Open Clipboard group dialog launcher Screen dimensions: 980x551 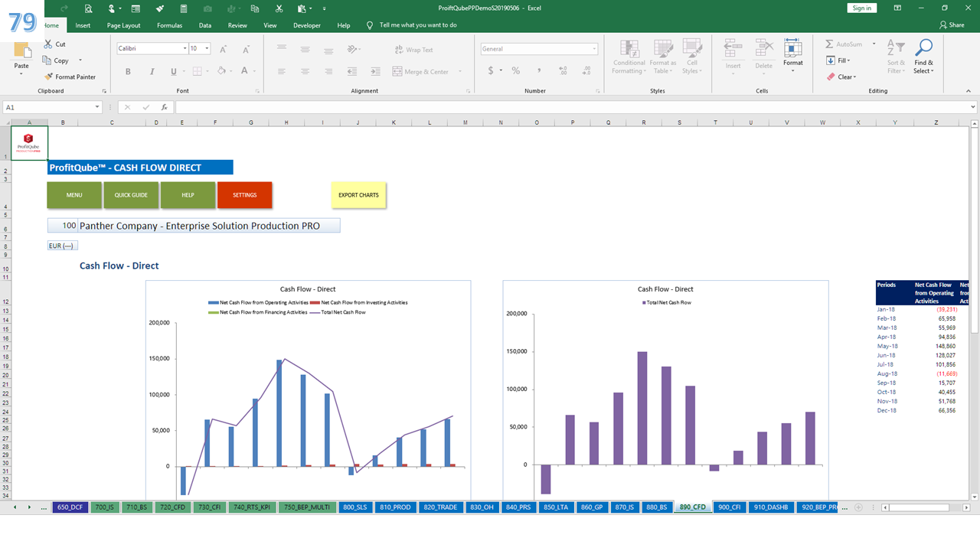(103, 90)
